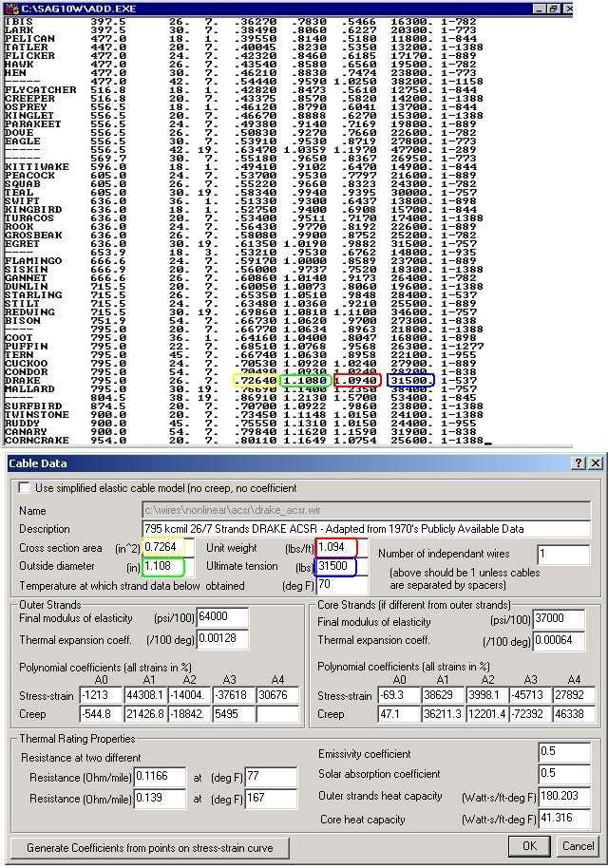Viewport: 608px width, 868px height.
Task: Click the resistance temperature field 77
Action: point(272,777)
